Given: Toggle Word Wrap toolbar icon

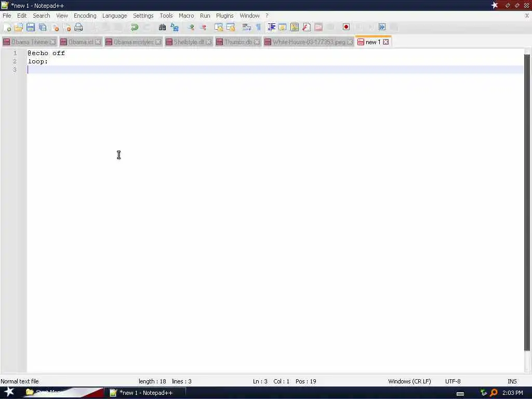Looking at the screenshot, I should pyautogui.click(x=246, y=28).
